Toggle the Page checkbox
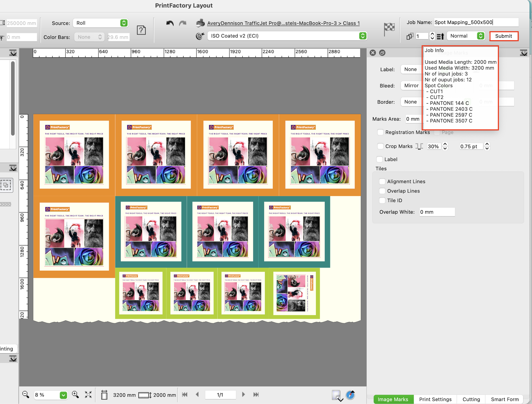Screen dimensions: 532x404 (437, 132)
